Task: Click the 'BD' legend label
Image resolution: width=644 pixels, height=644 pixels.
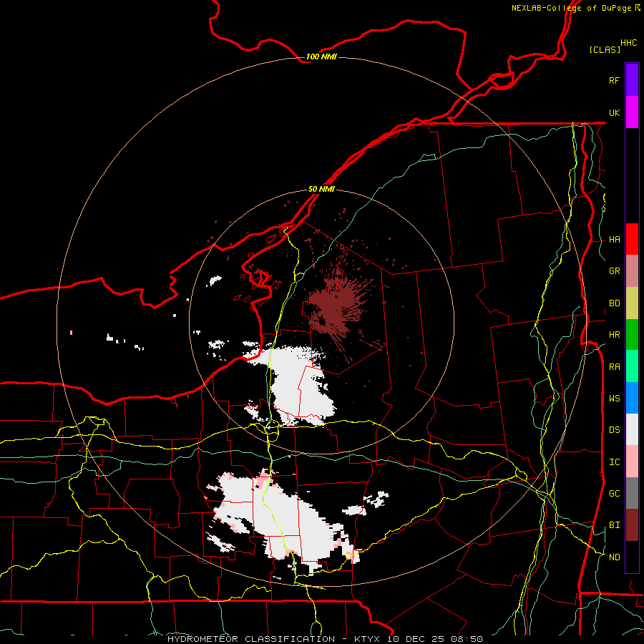Action: [614, 303]
